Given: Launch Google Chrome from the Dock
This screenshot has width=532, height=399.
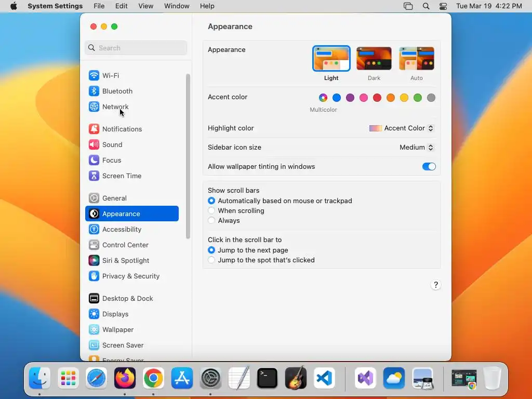Looking at the screenshot, I should tap(153, 378).
